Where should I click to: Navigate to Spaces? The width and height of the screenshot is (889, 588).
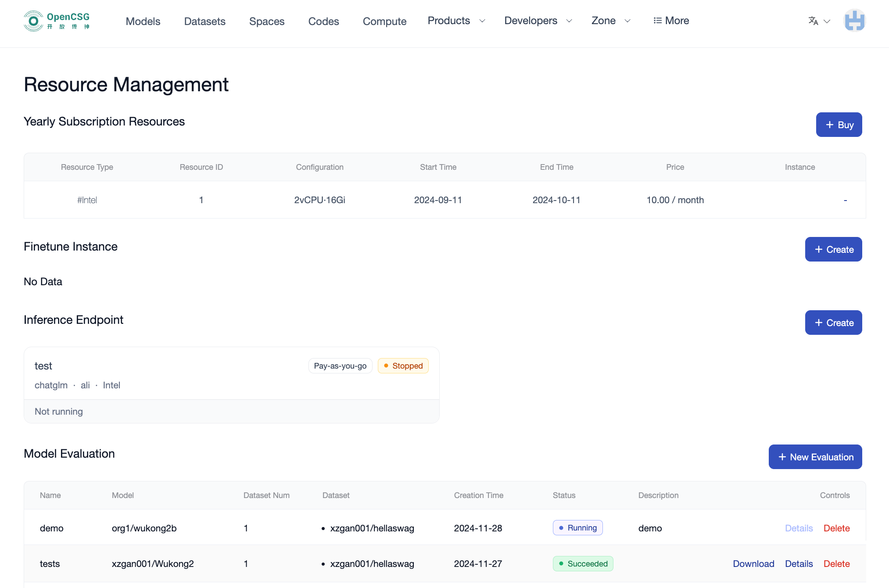pos(267,21)
